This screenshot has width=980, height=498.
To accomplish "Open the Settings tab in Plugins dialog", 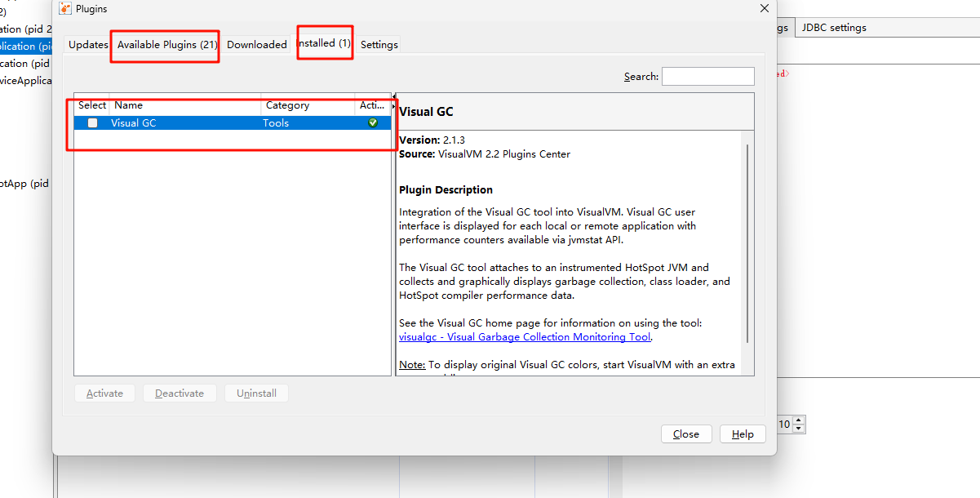I will coord(379,45).
